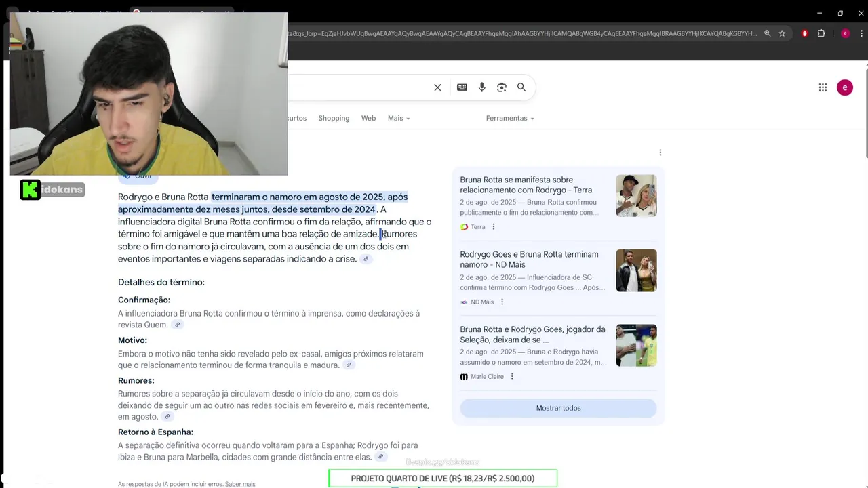Click the Terra article thumbnail image

pyautogui.click(x=636, y=195)
